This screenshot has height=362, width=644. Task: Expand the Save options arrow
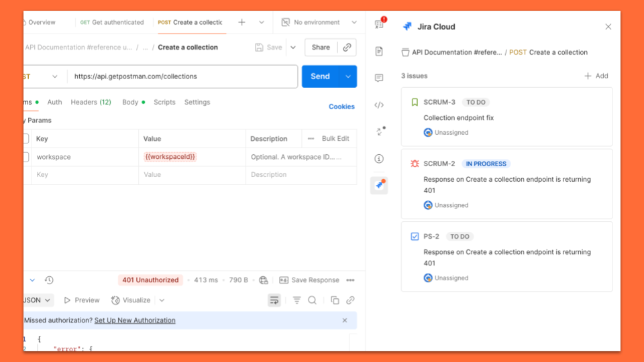click(x=293, y=47)
